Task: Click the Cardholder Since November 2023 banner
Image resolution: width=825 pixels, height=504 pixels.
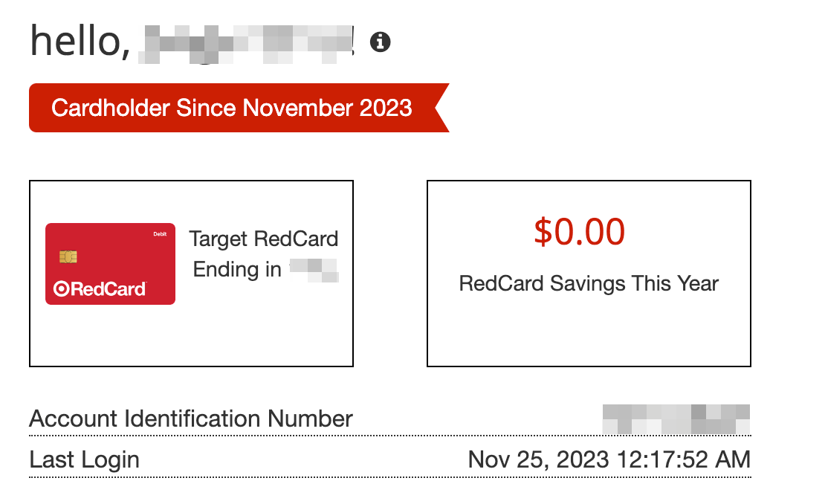Action: (231, 108)
